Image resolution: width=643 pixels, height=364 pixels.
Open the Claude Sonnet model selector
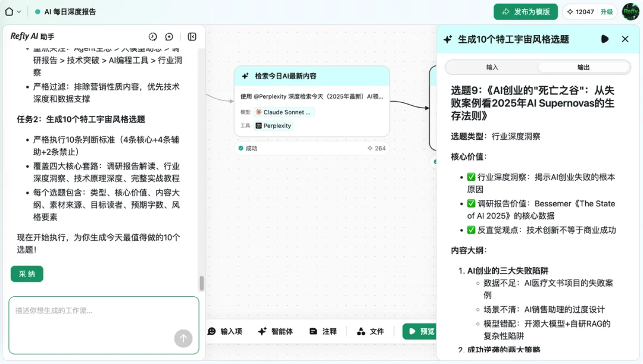coord(283,112)
